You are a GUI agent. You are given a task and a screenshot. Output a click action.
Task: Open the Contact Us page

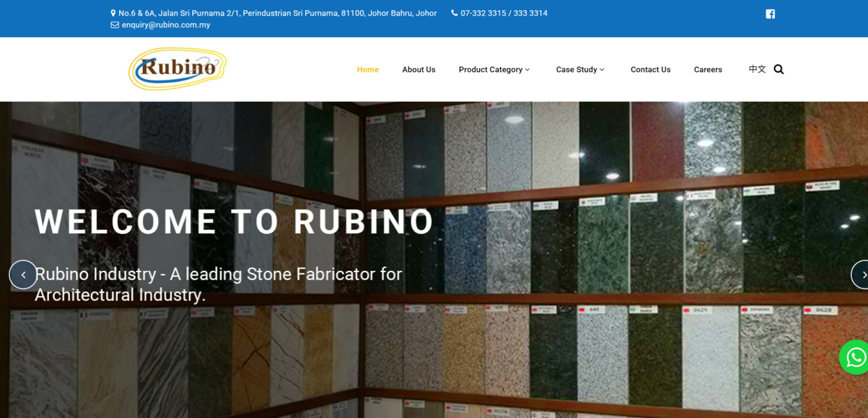650,69
